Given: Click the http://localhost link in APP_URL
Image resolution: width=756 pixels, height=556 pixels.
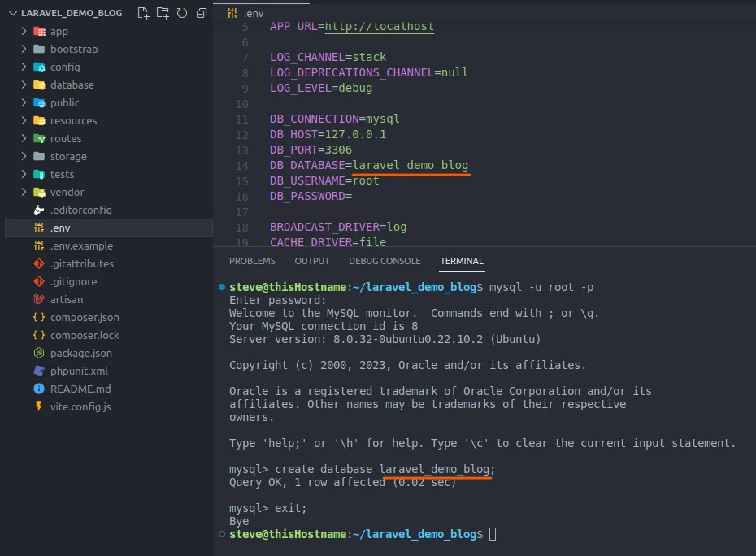Looking at the screenshot, I should [x=379, y=27].
